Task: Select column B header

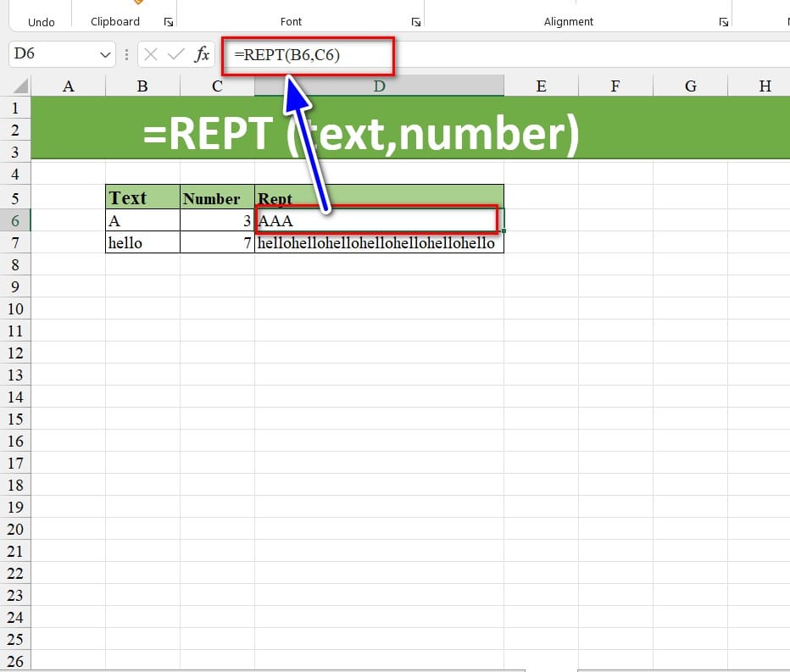Action: [x=142, y=86]
